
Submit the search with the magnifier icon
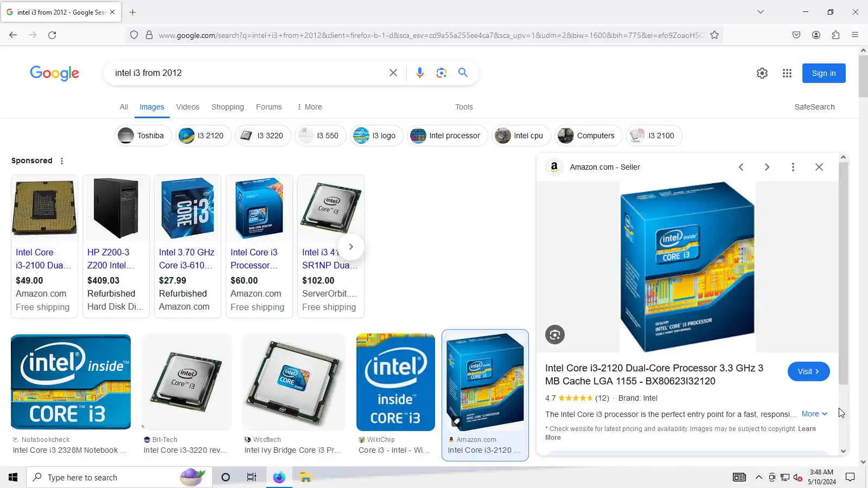click(463, 73)
